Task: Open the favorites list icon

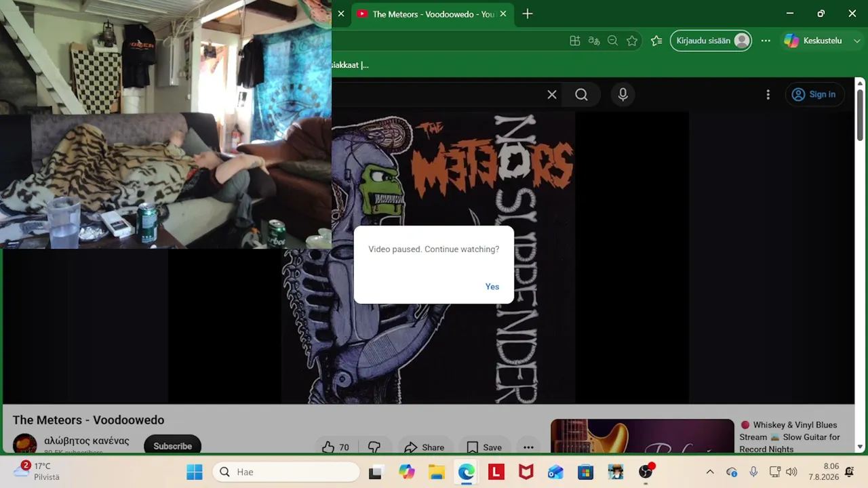Action: coord(656,41)
